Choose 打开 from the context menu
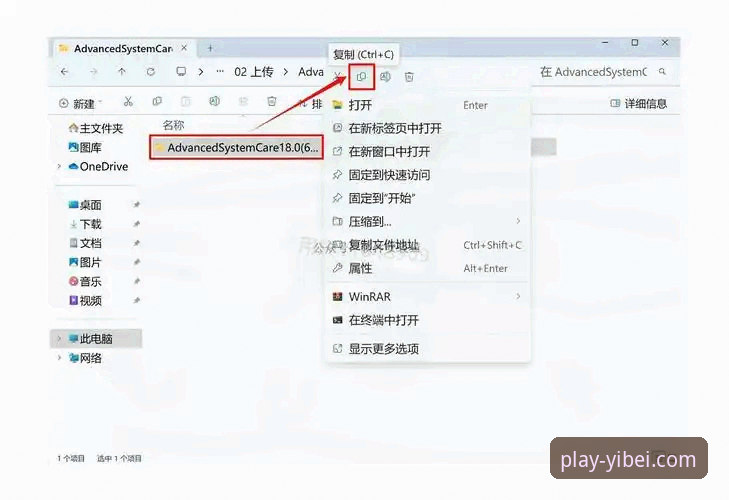This screenshot has height=500, width=729. pyautogui.click(x=428, y=105)
